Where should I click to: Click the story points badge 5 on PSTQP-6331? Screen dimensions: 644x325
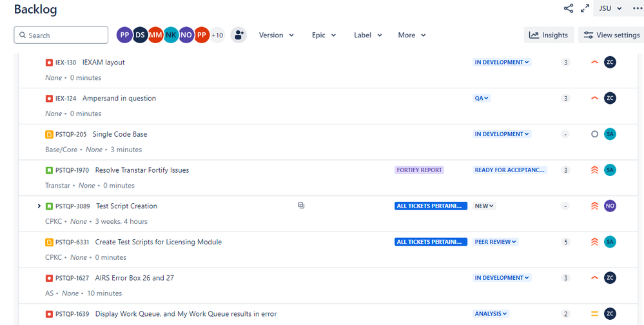(x=565, y=242)
